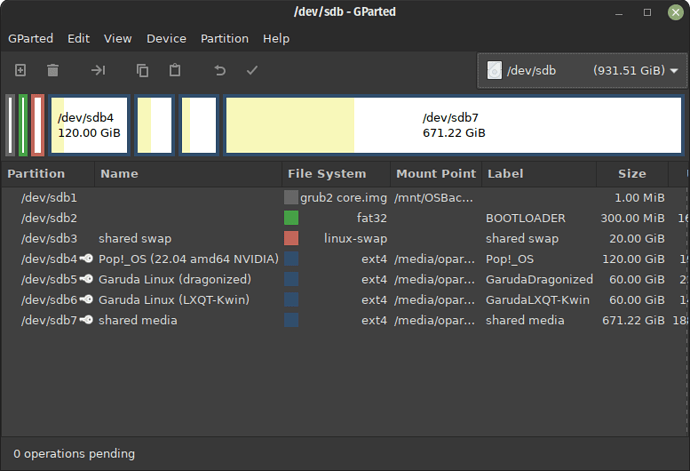Click the red linux-swap color swatch
Screen dimensions: 690x471
pos(291,238)
